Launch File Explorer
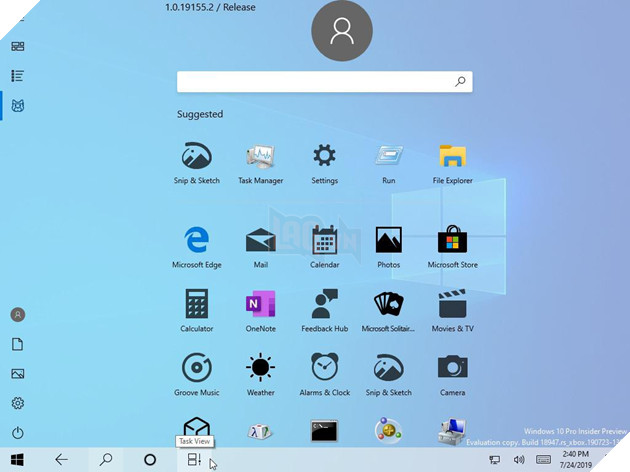Image resolution: width=630 pixels, height=472 pixels. (452, 163)
